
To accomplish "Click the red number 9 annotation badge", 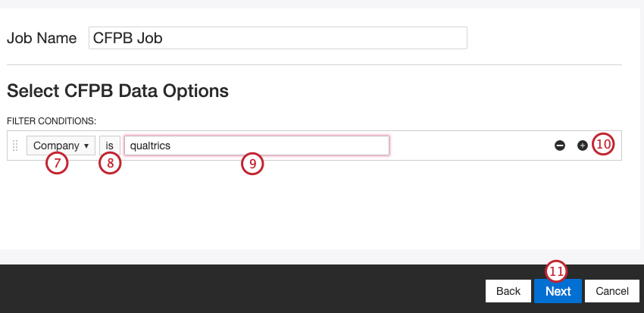I will point(252,164).
